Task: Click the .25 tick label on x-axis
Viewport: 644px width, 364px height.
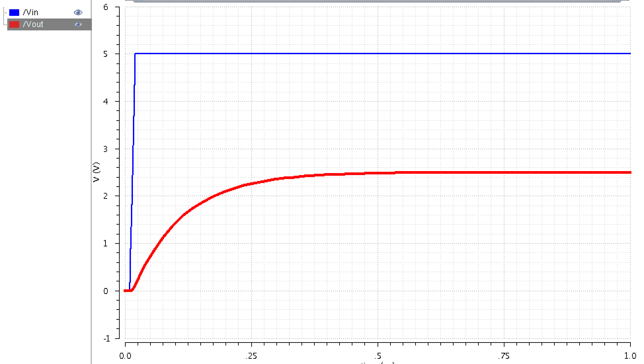Action: pyautogui.click(x=251, y=356)
